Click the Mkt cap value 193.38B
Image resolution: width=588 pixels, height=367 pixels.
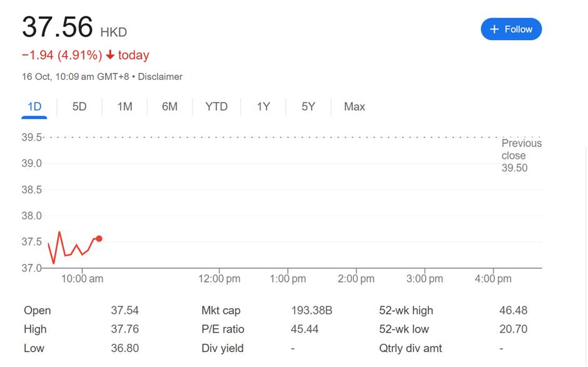point(312,311)
